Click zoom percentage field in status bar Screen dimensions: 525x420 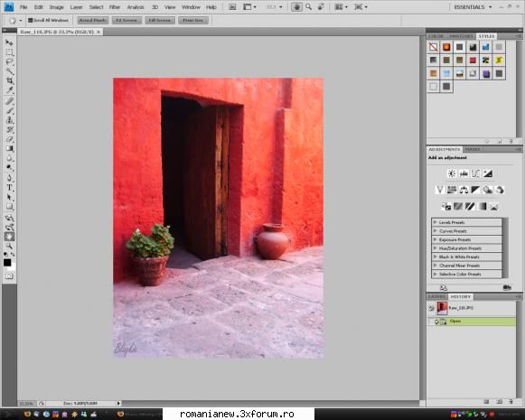pyautogui.click(x=26, y=404)
